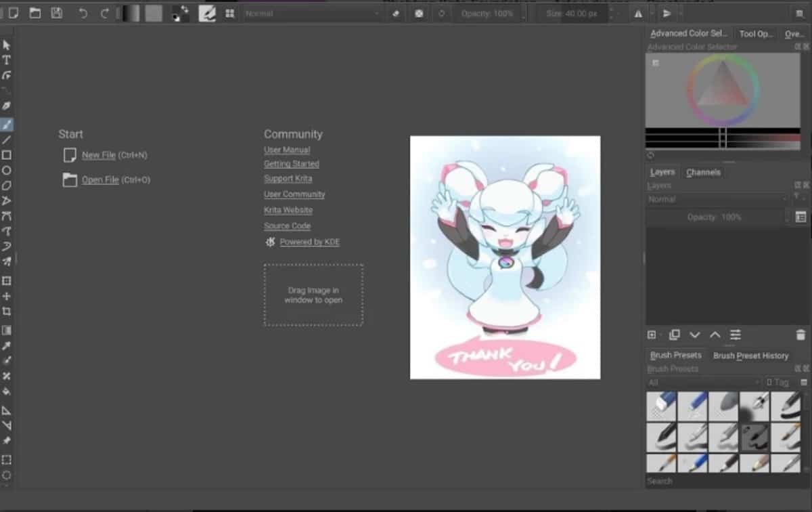Add a new paint layer
The width and height of the screenshot is (812, 512).
pos(652,335)
